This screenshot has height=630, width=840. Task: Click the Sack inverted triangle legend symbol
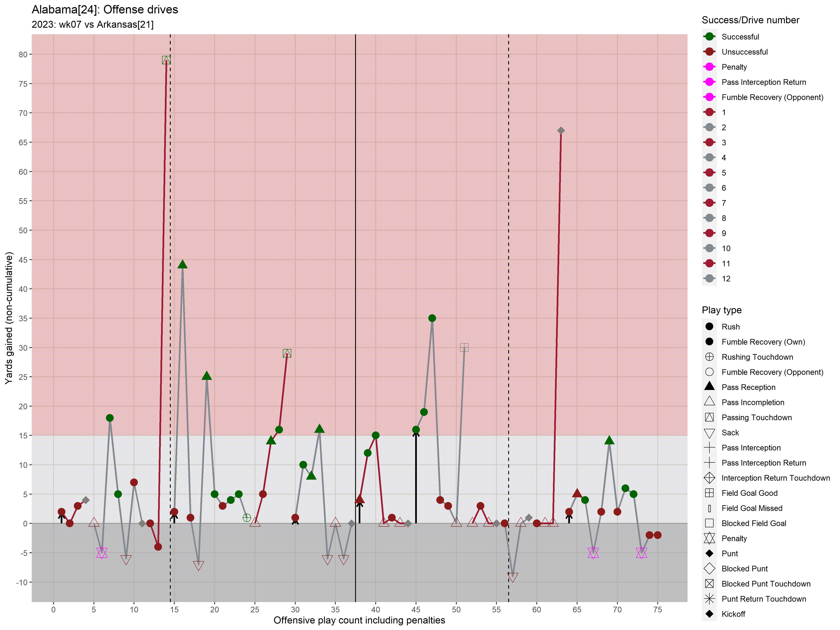[x=709, y=433]
